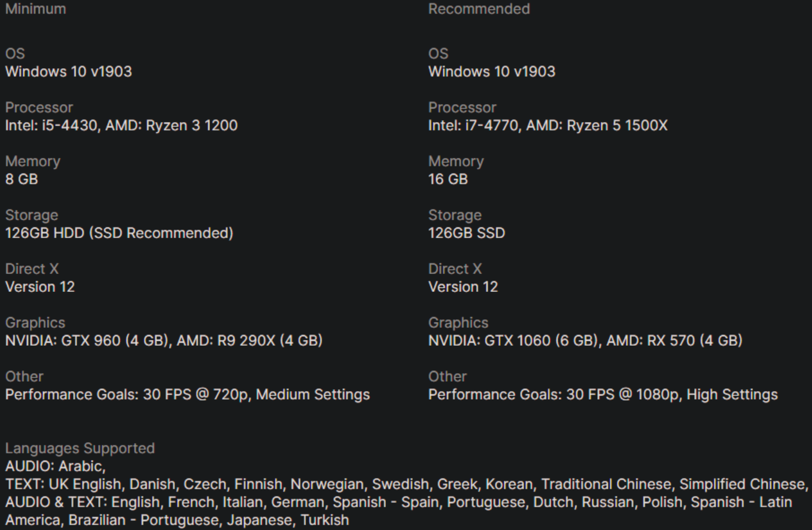812x530 pixels.
Task: Click the recommended Direct X Version 12 value
Action: pos(463,287)
